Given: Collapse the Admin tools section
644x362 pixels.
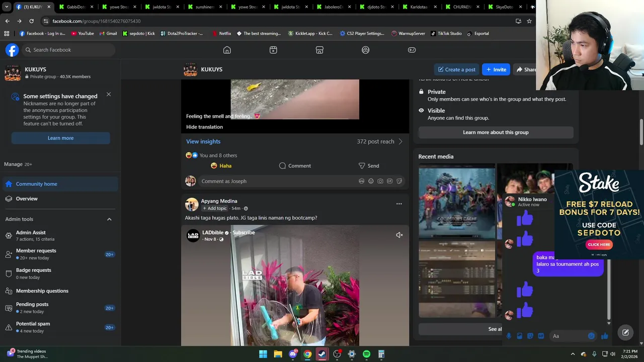Looking at the screenshot, I should pyautogui.click(x=109, y=219).
